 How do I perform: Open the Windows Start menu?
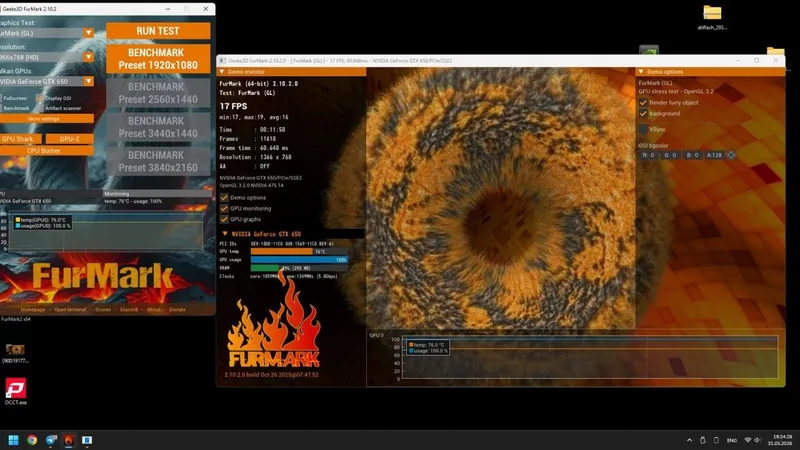[x=14, y=440]
